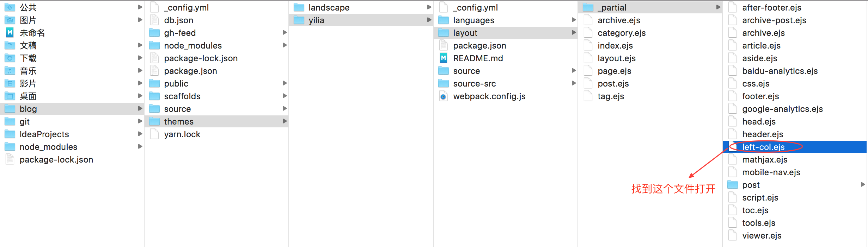The width and height of the screenshot is (868, 247).
Task: Select the IdeaProjects folder
Action: click(44, 134)
